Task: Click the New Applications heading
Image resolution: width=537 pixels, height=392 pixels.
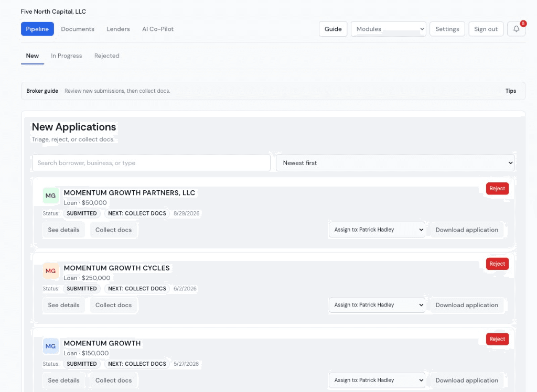Action: point(74,127)
